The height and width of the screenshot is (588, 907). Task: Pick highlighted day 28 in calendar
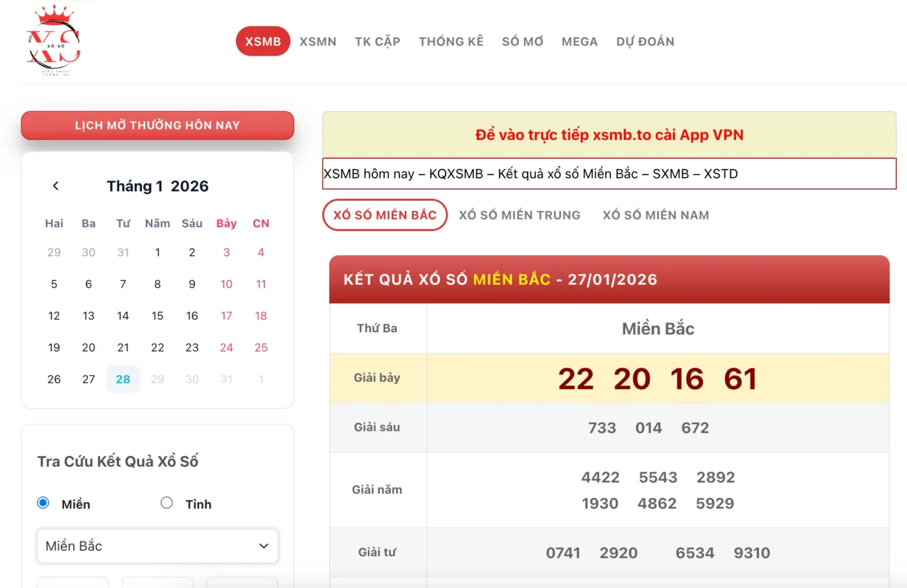point(123,379)
